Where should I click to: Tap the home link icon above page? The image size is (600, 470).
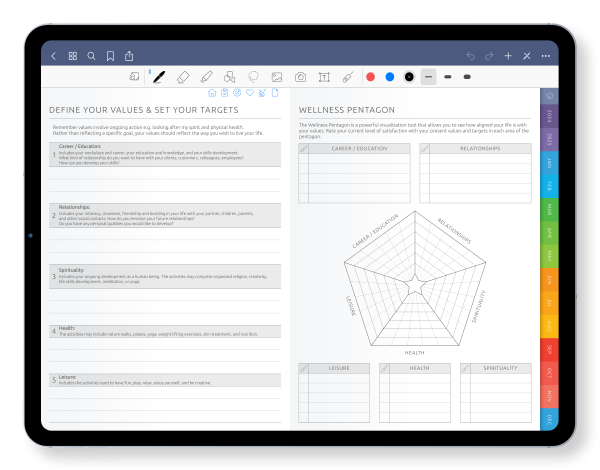coord(212,93)
